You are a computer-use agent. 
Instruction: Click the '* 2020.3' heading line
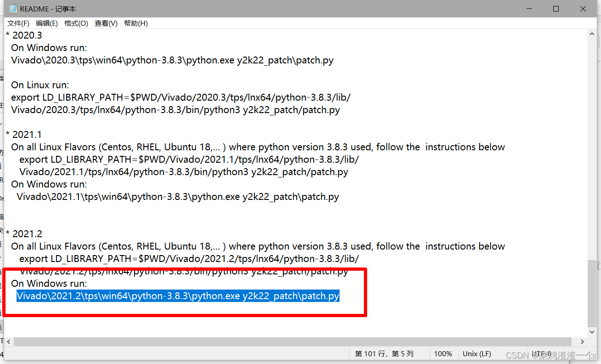(24, 35)
